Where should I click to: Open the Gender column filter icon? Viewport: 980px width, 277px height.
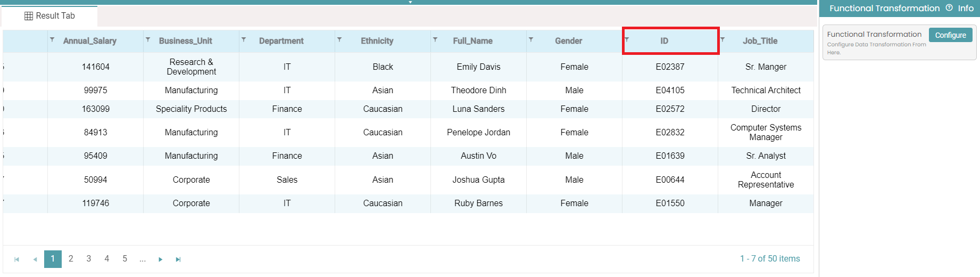pos(531,40)
